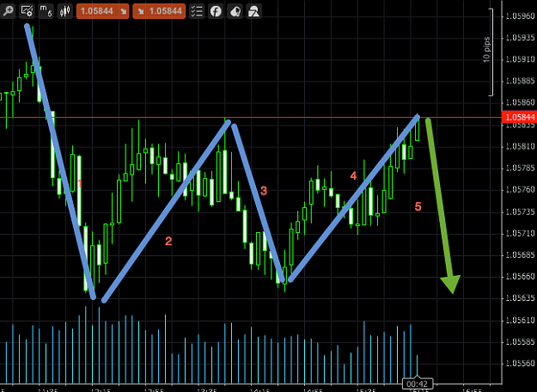This screenshot has height=392, width=537.
Task: Click price axis label 1.05935
Action: [520, 37]
